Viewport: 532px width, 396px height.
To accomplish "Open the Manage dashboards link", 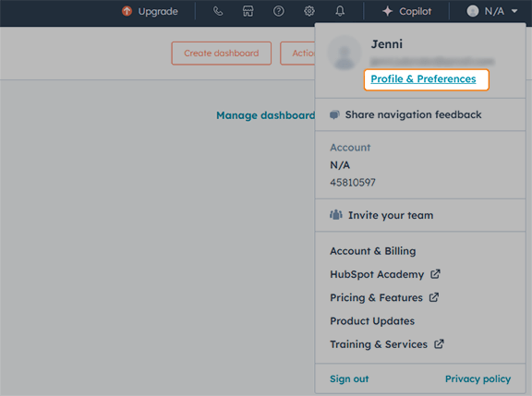I will 266,115.
